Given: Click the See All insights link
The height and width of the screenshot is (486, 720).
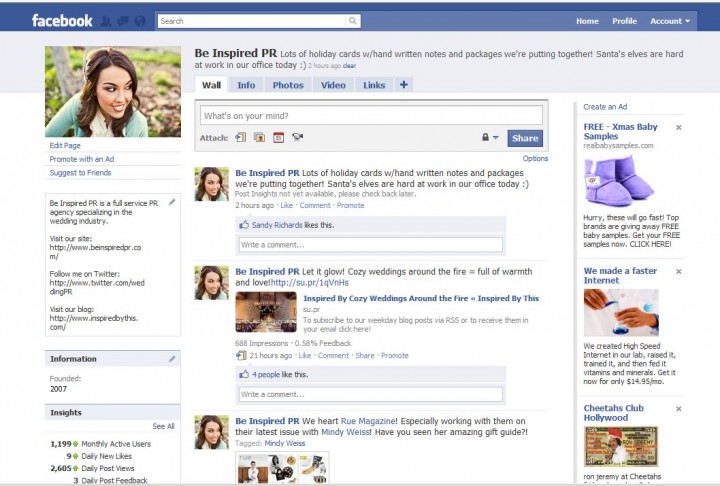Looking at the screenshot, I should point(163,426).
